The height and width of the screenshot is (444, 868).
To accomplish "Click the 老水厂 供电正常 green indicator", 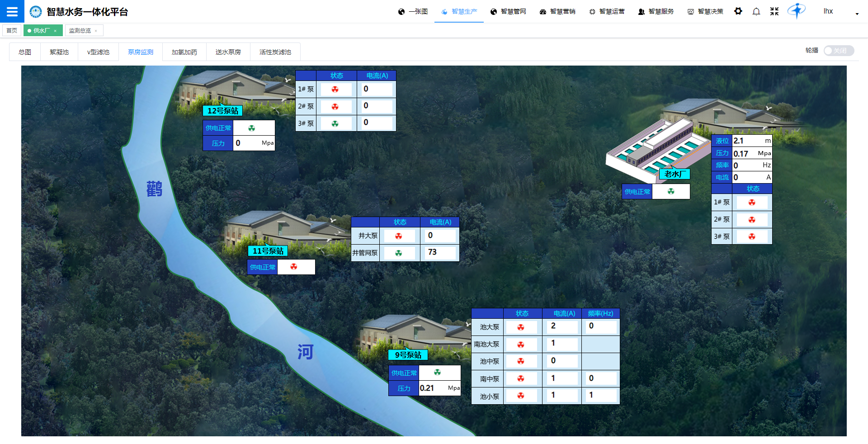I will click(671, 192).
